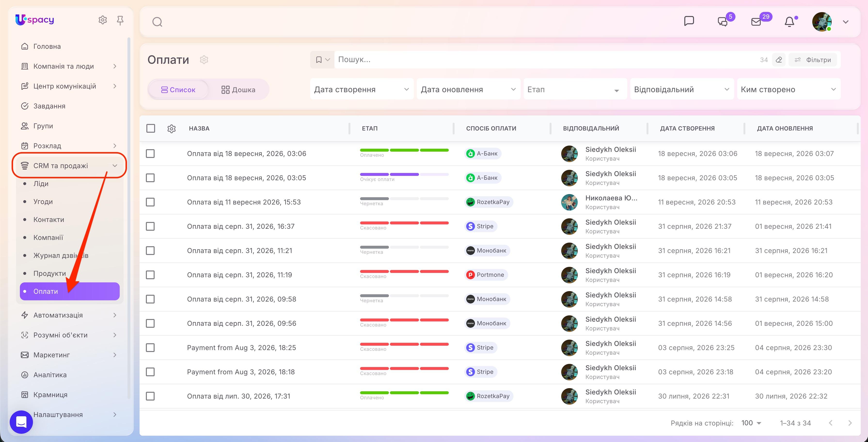Check row Payment from Aug 3, 2026, 18:25

click(x=150, y=348)
